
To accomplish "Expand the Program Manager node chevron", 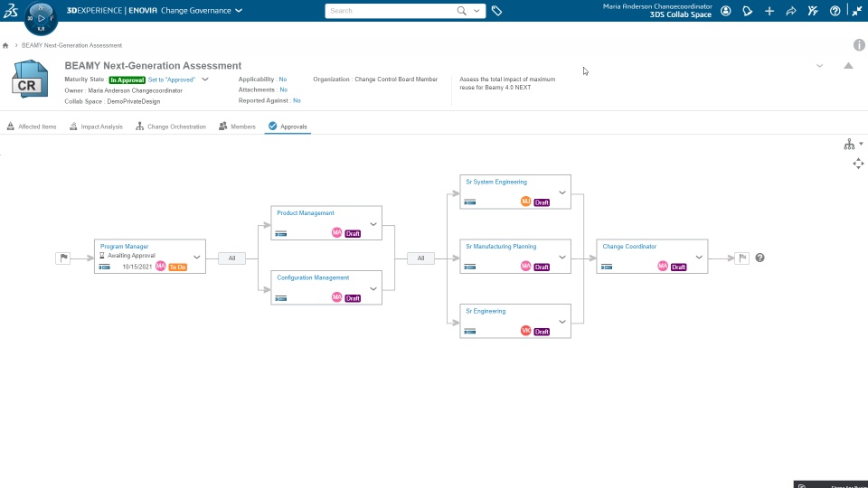I will coord(196,258).
